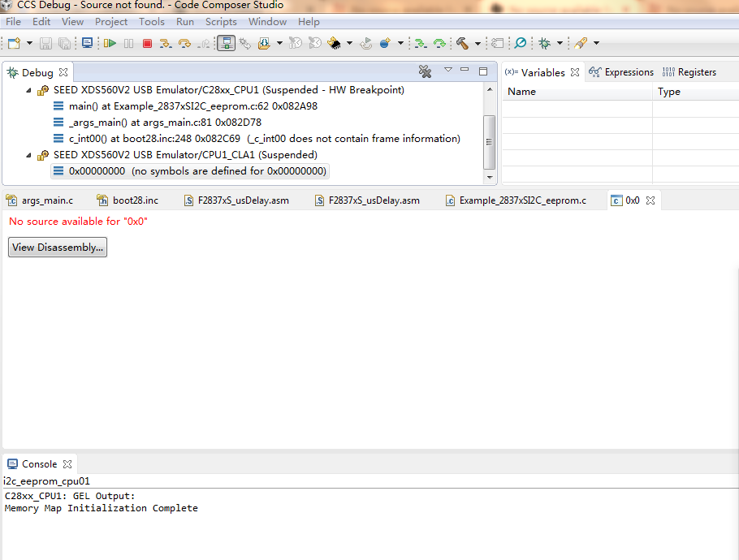
Task: Open the View menu
Action: [72, 22]
